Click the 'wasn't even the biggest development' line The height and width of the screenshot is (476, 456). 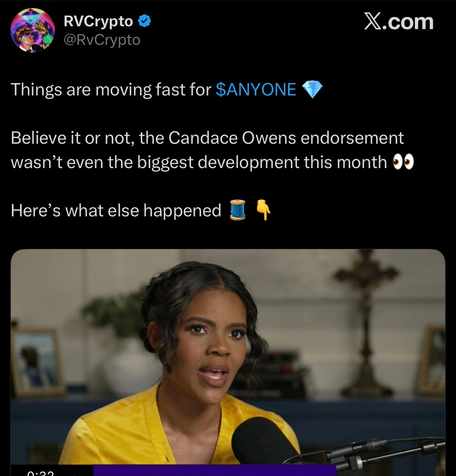click(x=199, y=162)
